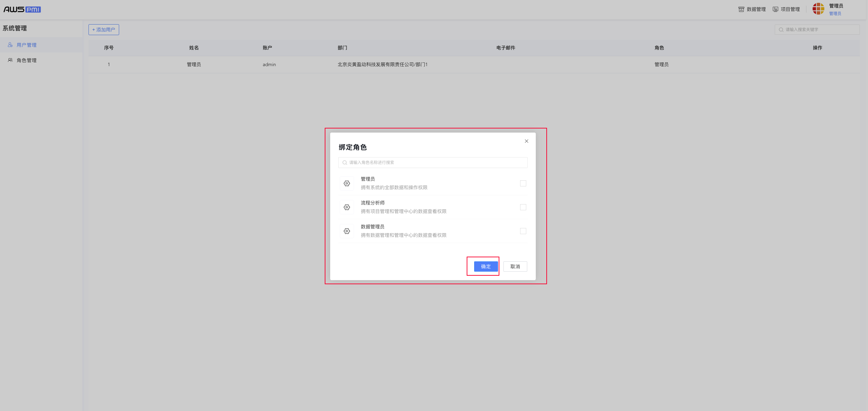868x411 pixels.
Task: Click the blue 管理员 role link in header
Action: point(835,14)
